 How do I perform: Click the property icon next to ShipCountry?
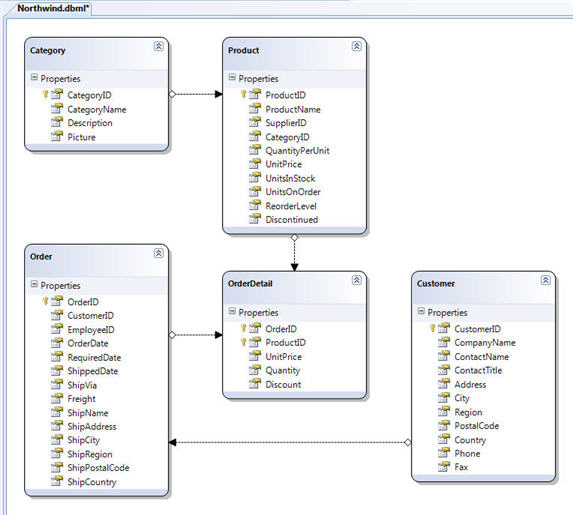coord(57,481)
